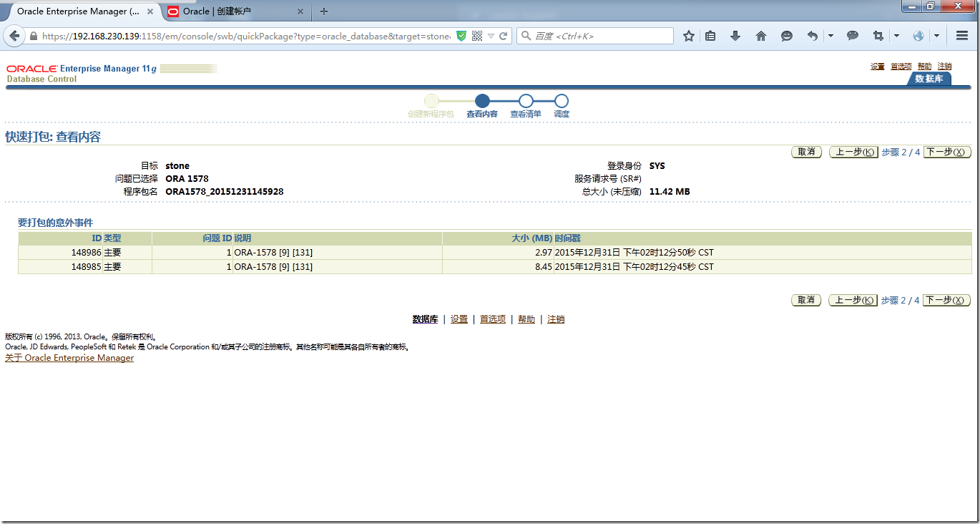The height and width of the screenshot is (524, 980).
Task: Open the bookmarks list icon
Action: point(710,36)
